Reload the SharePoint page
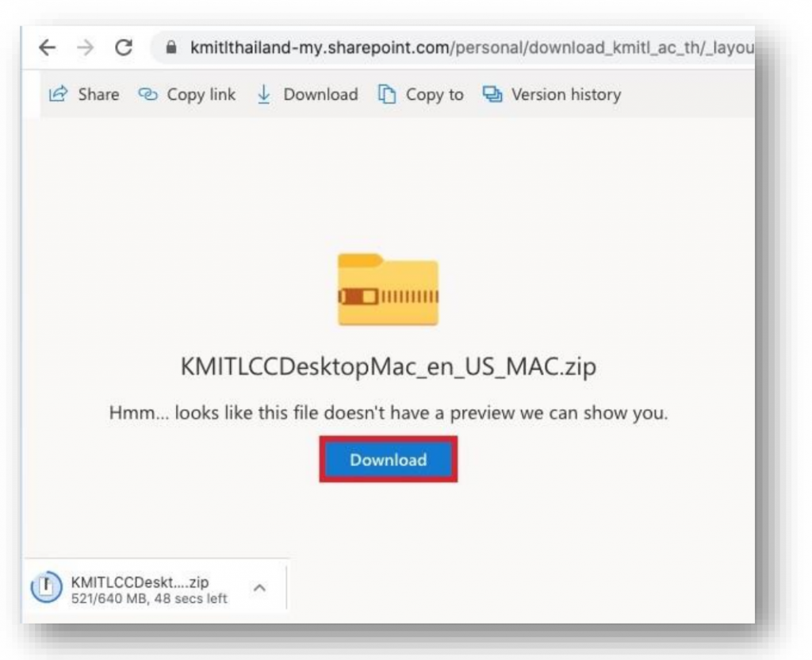This screenshot has width=812, height=660. pyautogui.click(x=124, y=48)
